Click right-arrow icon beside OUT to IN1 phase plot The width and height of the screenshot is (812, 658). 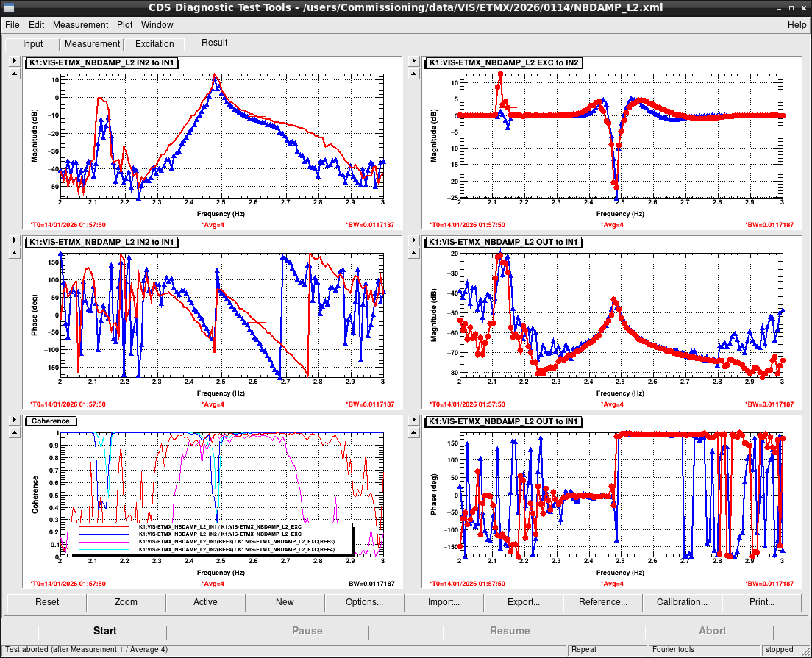414,420
